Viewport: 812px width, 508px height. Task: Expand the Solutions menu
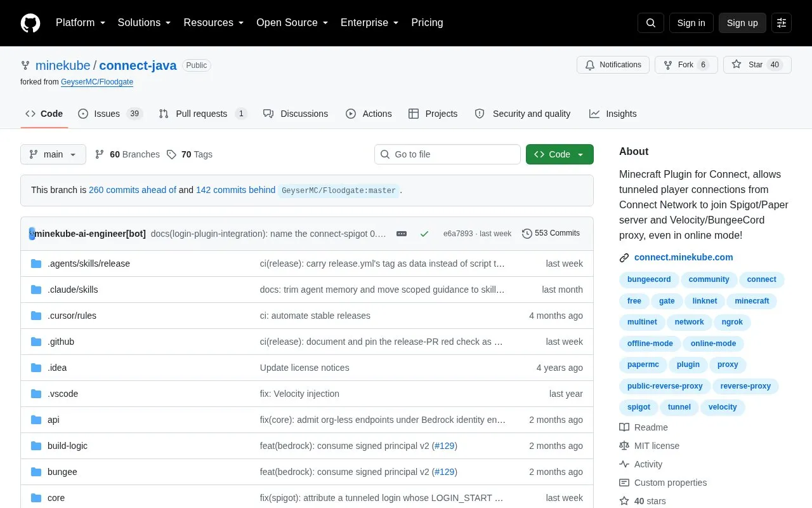tap(144, 23)
